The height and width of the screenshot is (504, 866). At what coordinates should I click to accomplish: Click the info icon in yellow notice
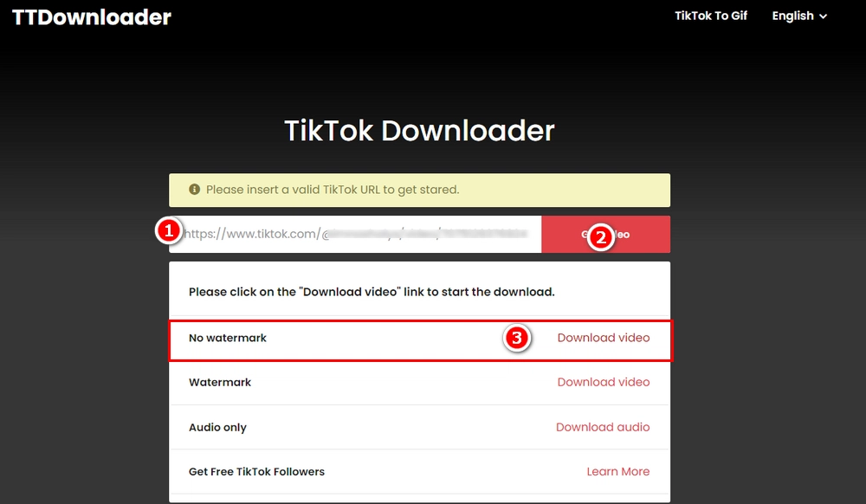point(194,190)
